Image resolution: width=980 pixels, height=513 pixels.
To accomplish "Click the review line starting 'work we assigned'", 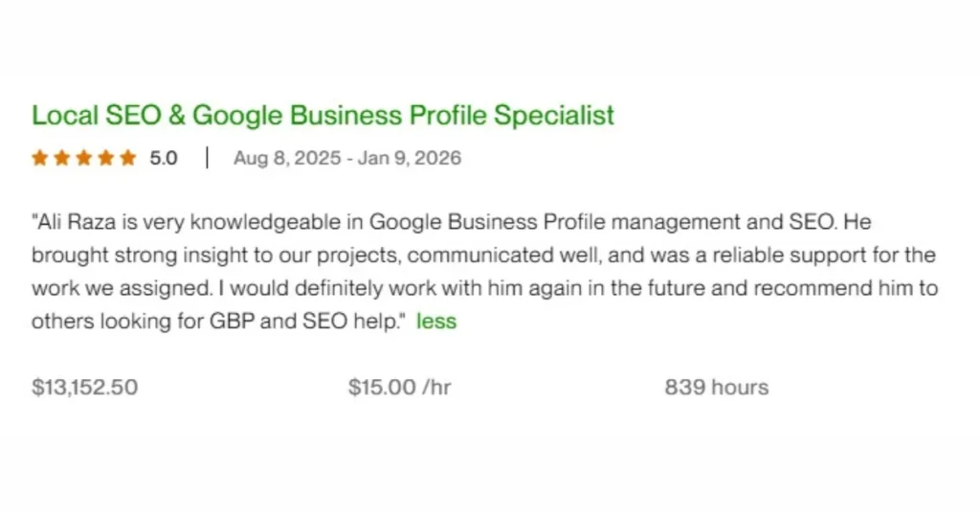I will click(483, 288).
